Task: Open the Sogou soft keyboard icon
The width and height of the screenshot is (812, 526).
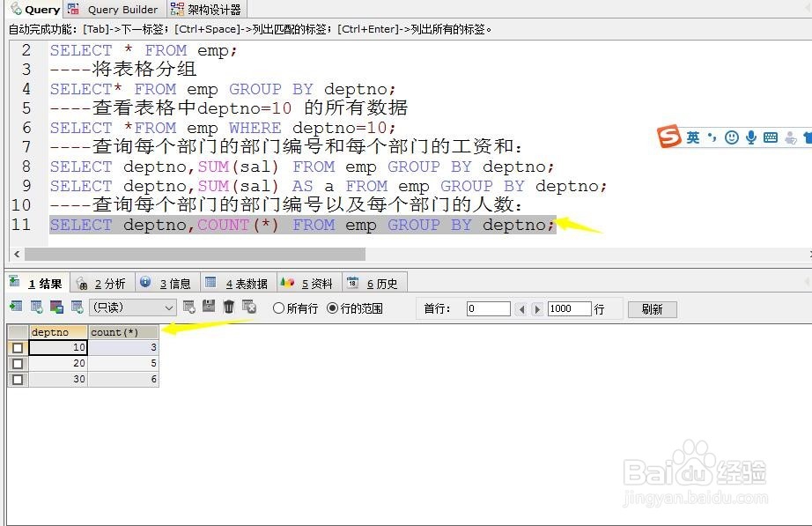Action: point(771,137)
